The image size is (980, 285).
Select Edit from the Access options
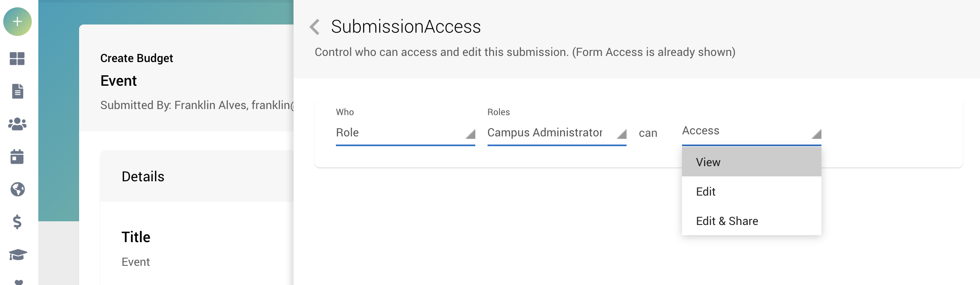point(751,191)
